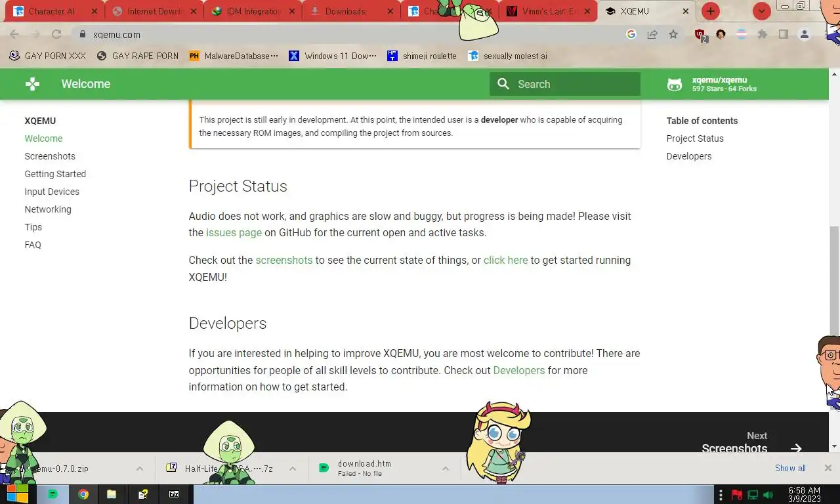Reload the xqemu.com page

56,35
